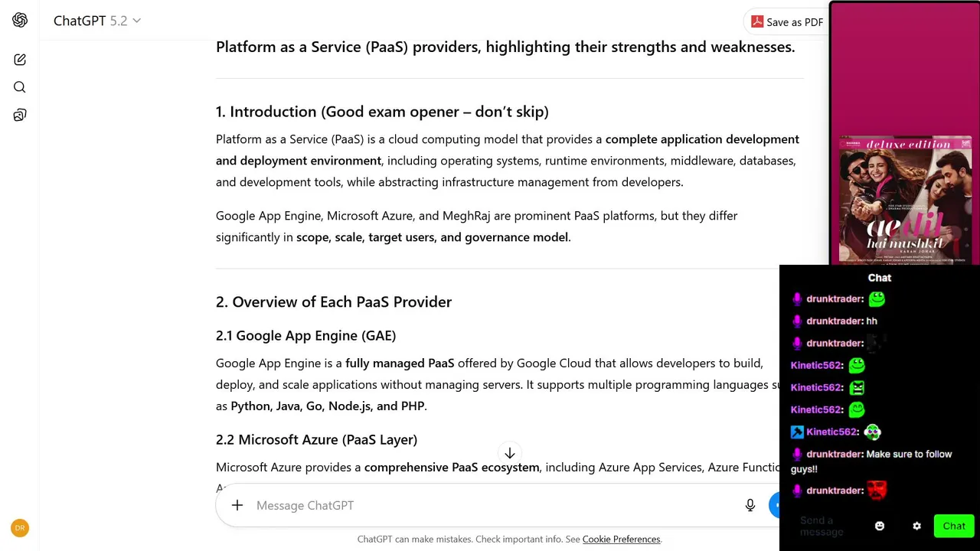The width and height of the screenshot is (980, 551).
Task: Click the red face emote in chat
Action: tap(877, 491)
